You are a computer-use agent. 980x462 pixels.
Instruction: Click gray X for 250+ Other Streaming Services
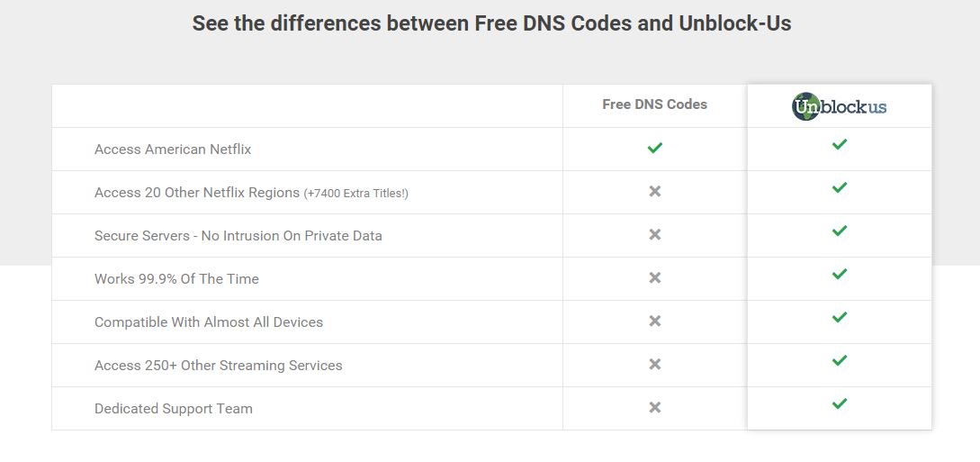(x=655, y=364)
